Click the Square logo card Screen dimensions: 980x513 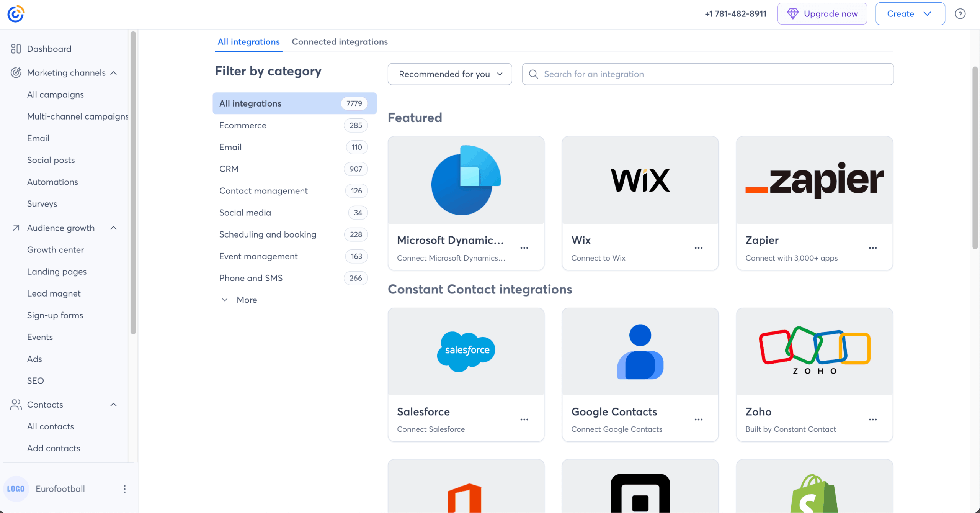640,487
